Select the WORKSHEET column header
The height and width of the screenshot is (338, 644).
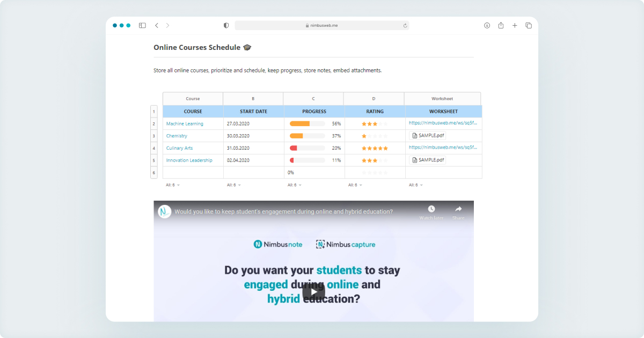[x=443, y=111]
